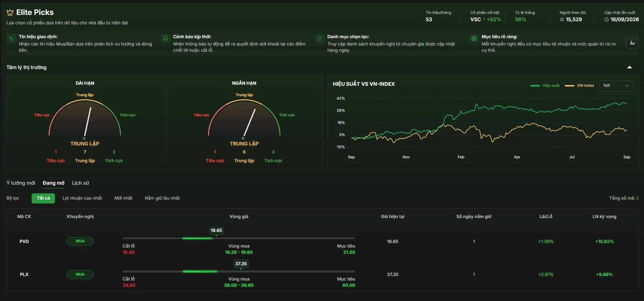Click the followers people icon

pos(562,20)
